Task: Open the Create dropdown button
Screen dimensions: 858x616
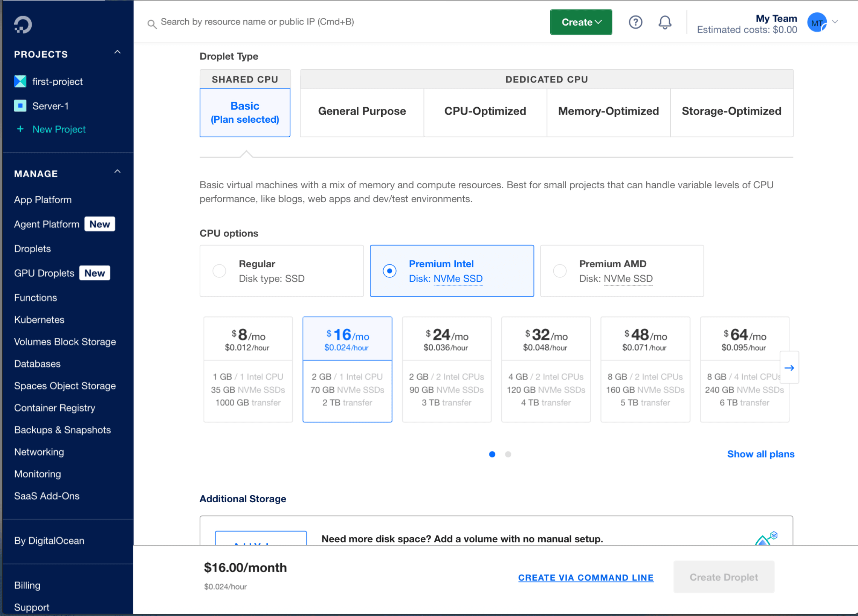Action: click(x=581, y=22)
